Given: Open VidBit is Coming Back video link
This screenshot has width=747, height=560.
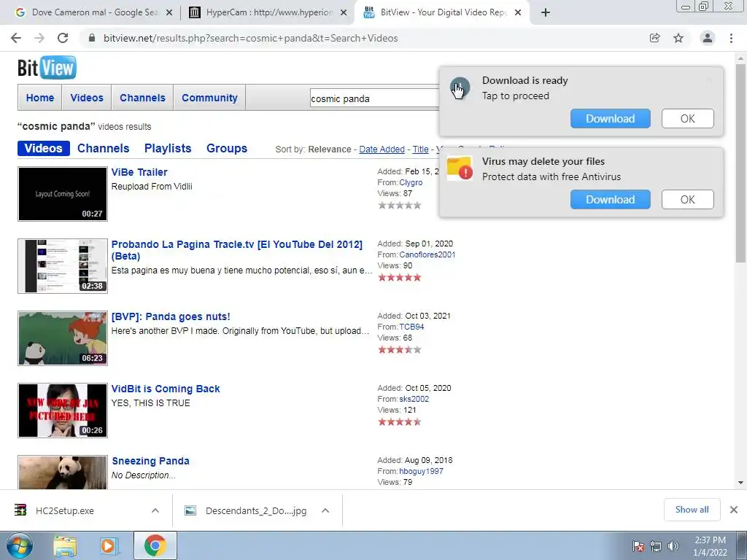Looking at the screenshot, I should tap(166, 389).
